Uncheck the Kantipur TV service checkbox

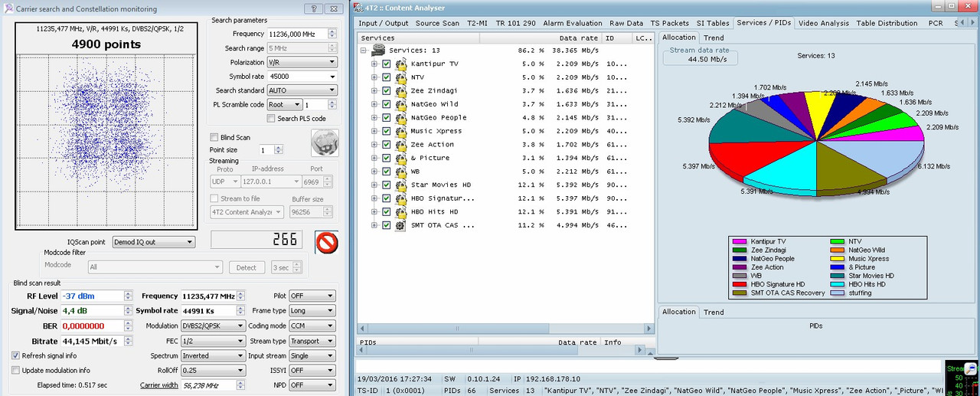click(x=387, y=64)
